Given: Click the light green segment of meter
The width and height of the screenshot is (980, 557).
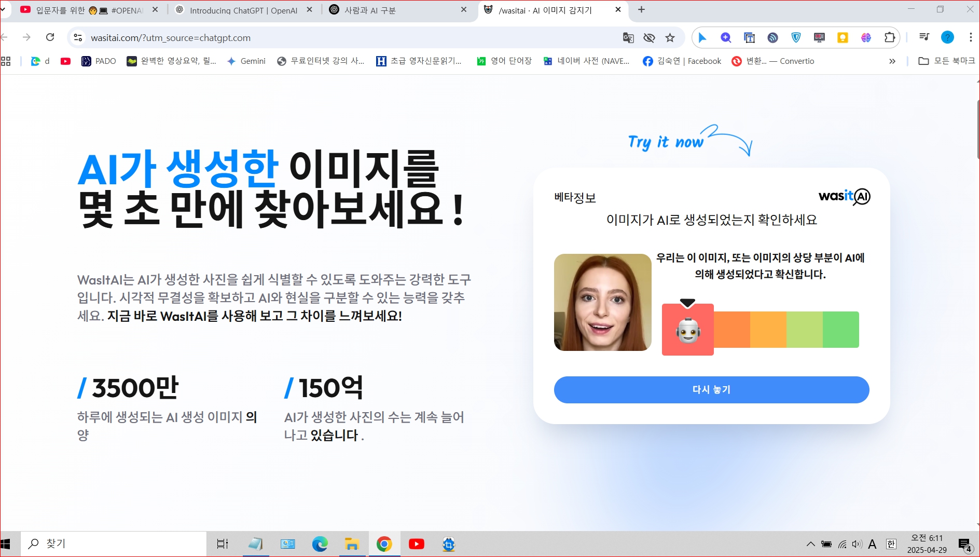Looking at the screenshot, I should [x=805, y=330].
